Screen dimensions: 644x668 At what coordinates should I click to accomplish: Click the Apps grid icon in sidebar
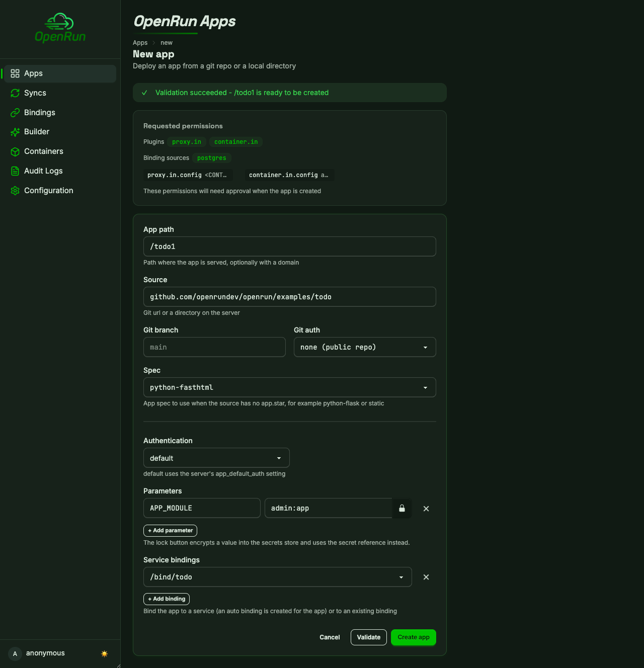pos(15,73)
